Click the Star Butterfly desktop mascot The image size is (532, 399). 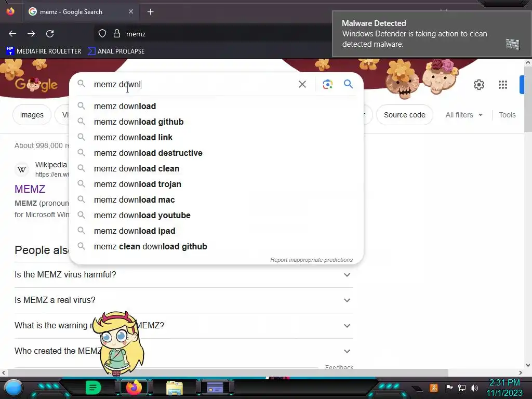pos(118,343)
